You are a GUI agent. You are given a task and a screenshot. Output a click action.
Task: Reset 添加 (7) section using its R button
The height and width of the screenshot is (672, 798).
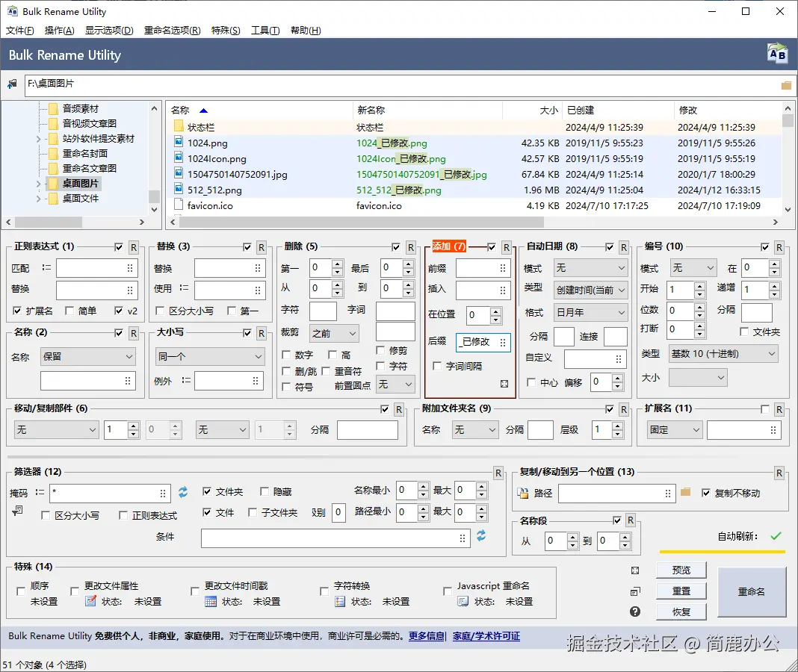point(507,247)
